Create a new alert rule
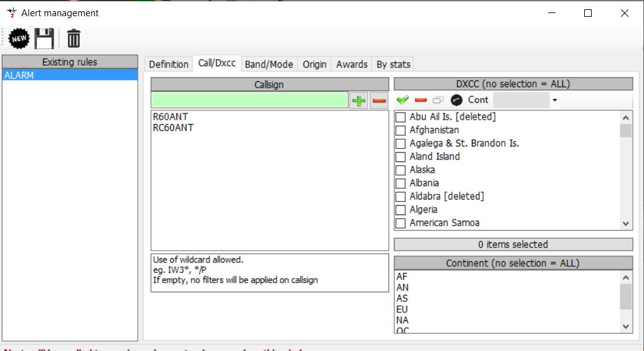Screen dimensions: 644x351 coord(19,39)
